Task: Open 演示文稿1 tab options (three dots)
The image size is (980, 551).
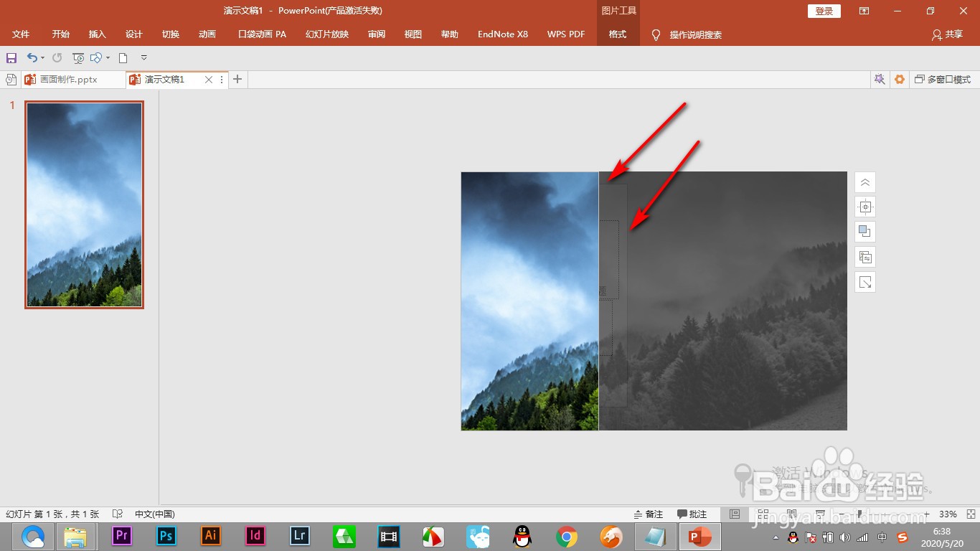Action: click(x=222, y=80)
